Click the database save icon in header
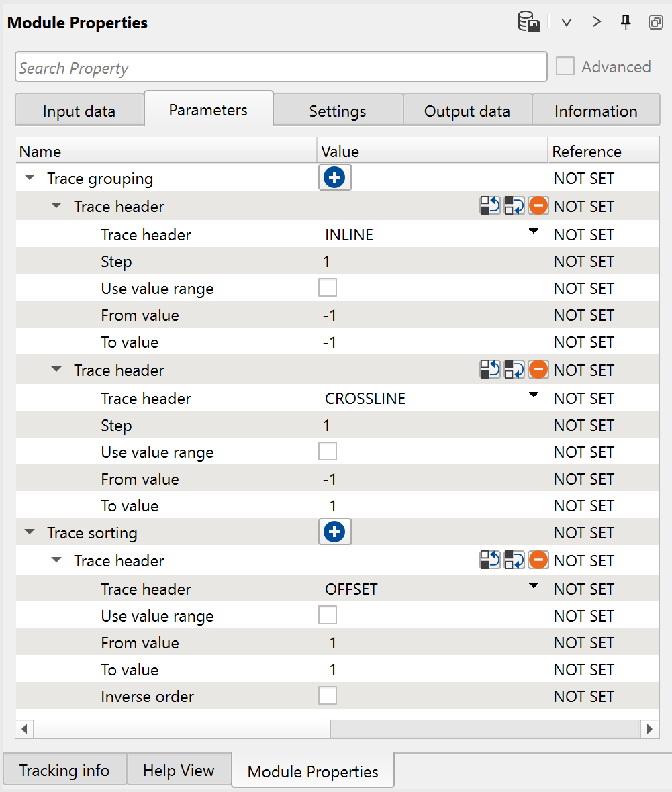 (529, 23)
